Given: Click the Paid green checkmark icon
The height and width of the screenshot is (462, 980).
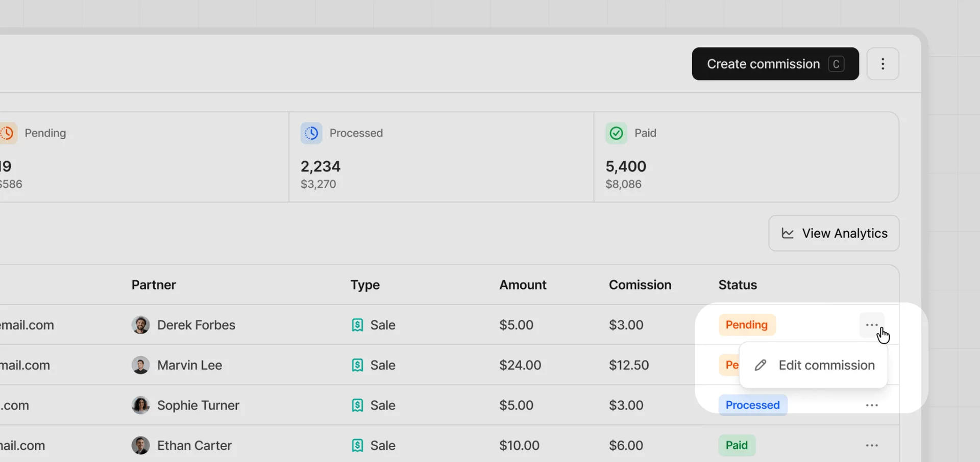Looking at the screenshot, I should (616, 133).
